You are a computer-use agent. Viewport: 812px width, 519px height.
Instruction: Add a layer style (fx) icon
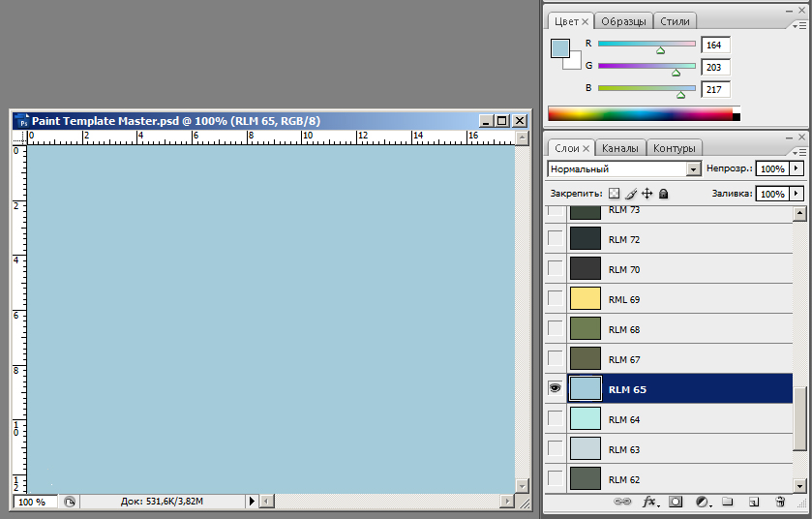tap(650, 502)
